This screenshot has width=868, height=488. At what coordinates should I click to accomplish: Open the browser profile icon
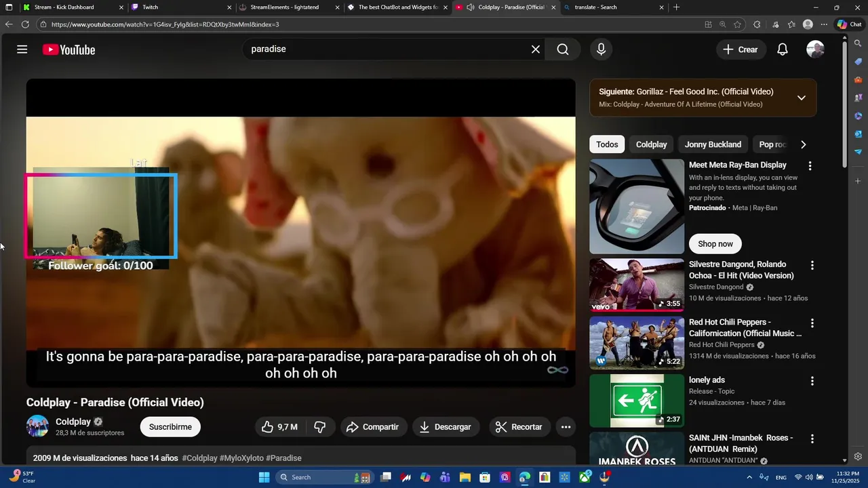click(x=808, y=24)
